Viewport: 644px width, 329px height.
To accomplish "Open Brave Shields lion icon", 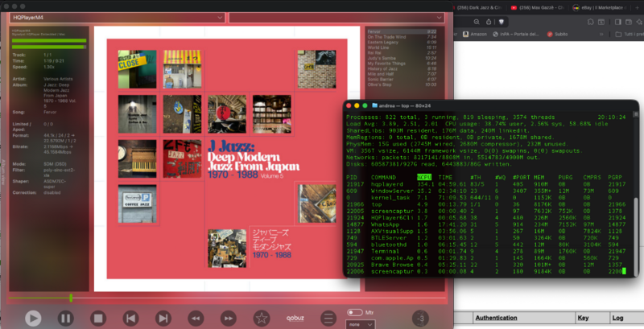I will click(501, 22).
